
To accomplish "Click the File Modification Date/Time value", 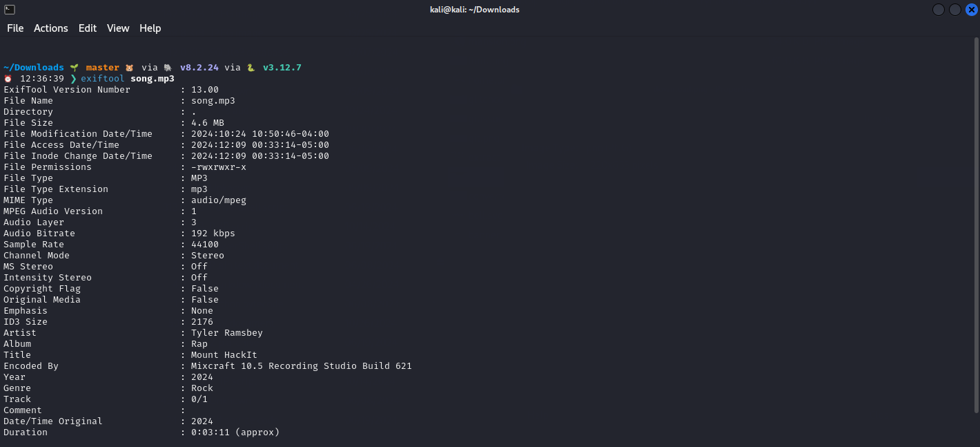I will [260, 134].
